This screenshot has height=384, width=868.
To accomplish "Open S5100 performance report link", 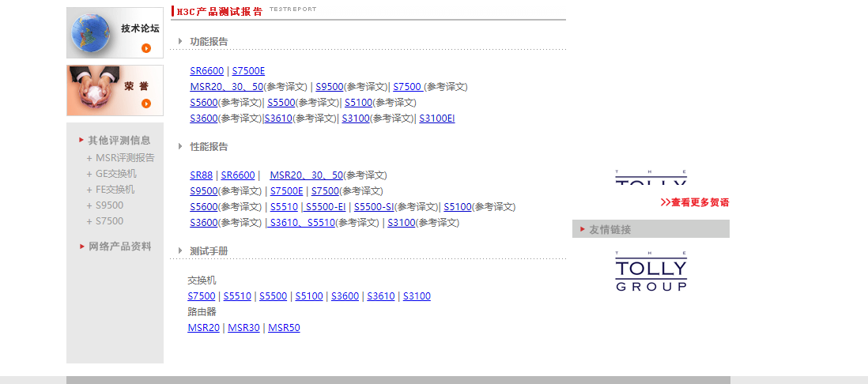I will tap(457, 207).
